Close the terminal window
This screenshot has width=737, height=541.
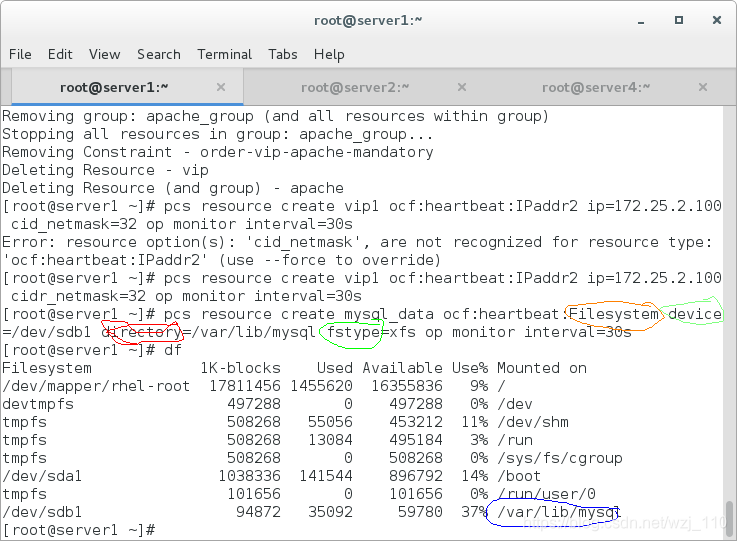(x=717, y=20)
